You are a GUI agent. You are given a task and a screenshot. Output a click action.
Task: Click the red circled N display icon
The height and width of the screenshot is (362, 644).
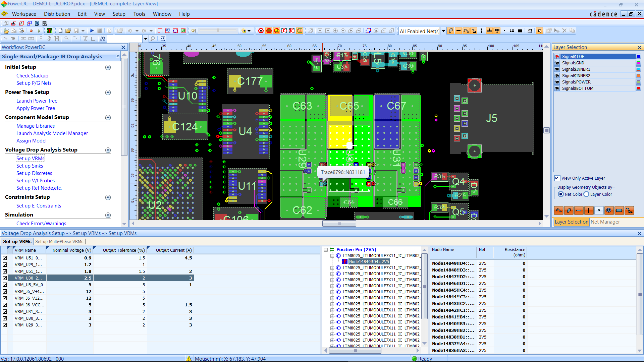pyautogui.click(x=261, y=31)
